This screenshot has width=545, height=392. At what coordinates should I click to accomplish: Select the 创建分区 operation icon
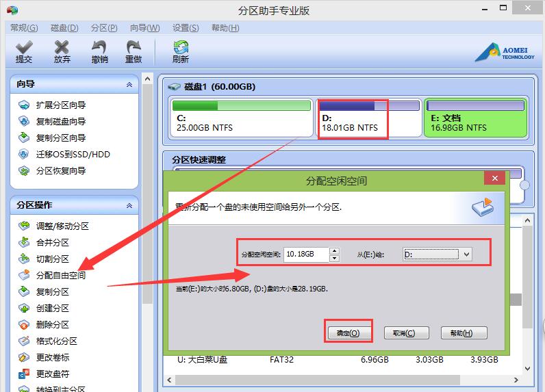click(x=24, y=308)
